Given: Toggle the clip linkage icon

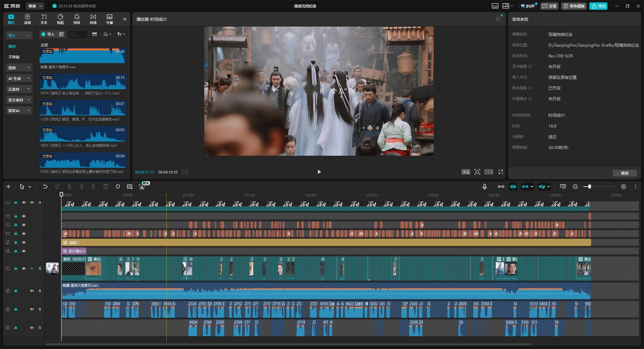Looking at the screenshot, I should tap(525, 187).
